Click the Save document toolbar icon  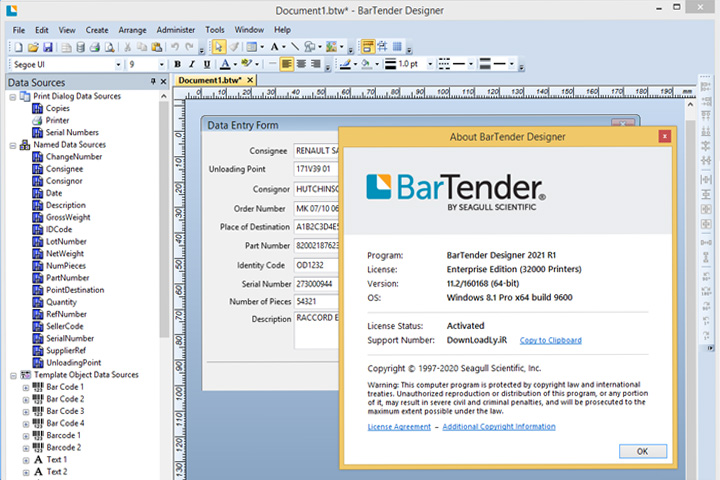48,47
